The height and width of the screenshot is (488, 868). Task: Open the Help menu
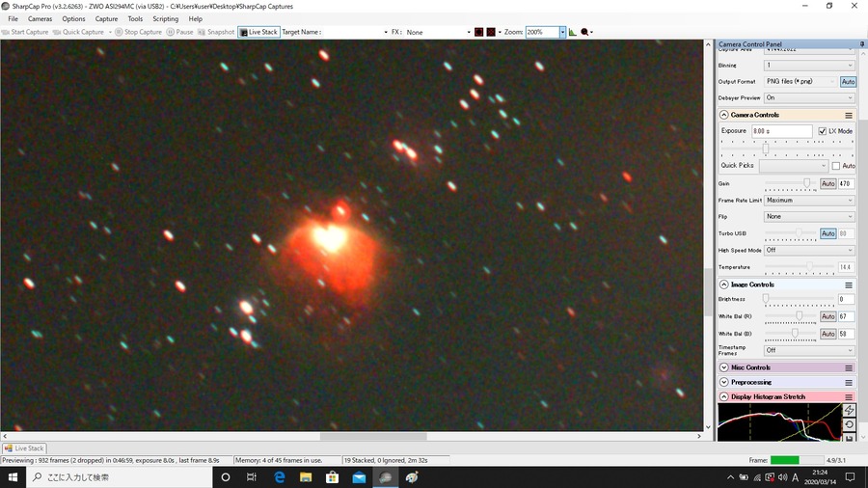coord(196,19)
